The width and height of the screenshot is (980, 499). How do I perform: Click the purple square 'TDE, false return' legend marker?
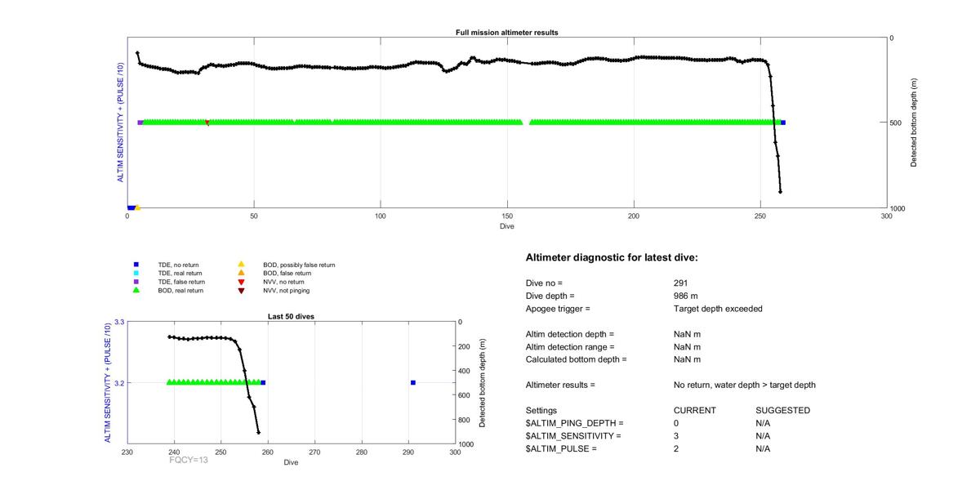(x=136, y=282)
